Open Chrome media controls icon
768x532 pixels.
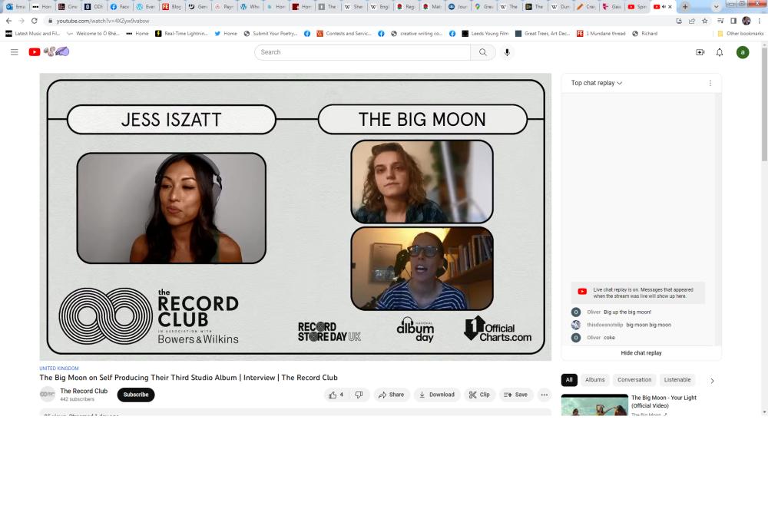pos(720,21)
